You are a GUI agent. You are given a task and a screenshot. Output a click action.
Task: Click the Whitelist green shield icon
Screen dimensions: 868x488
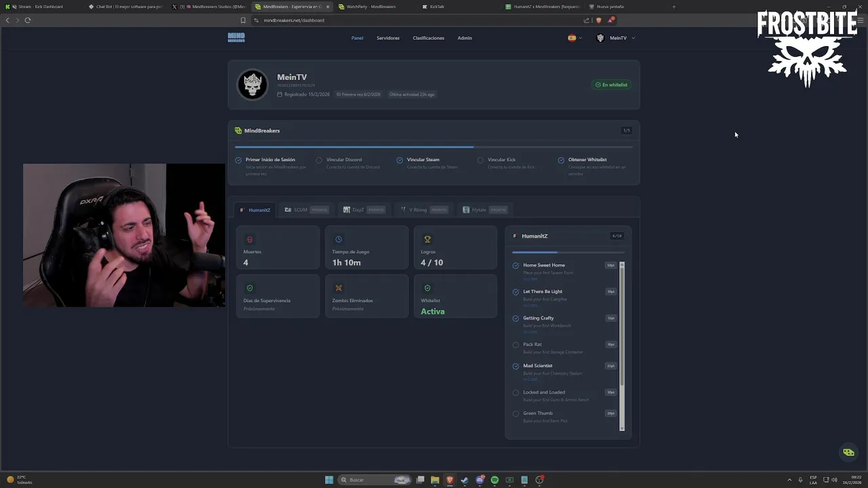[427, 288]
